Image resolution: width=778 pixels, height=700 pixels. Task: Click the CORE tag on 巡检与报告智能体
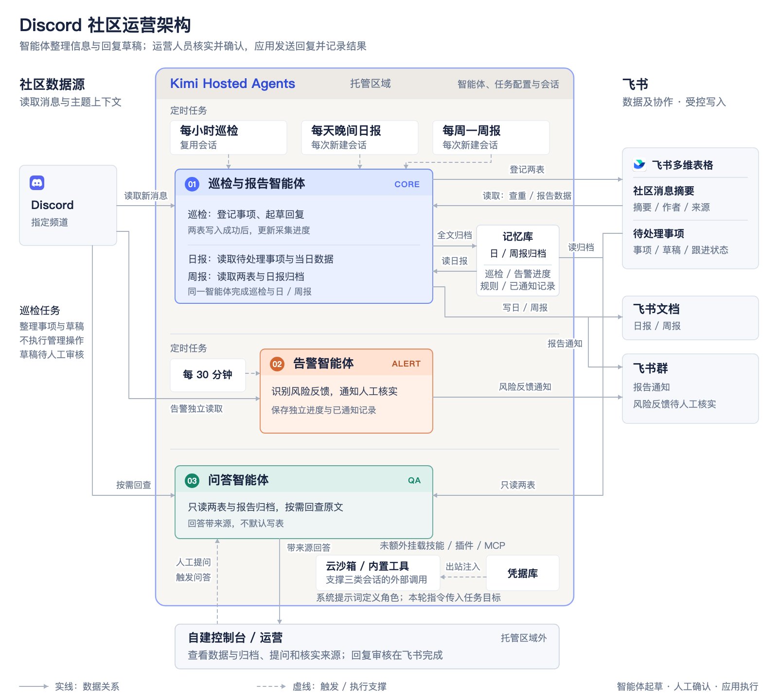click(x=407, y=184)
